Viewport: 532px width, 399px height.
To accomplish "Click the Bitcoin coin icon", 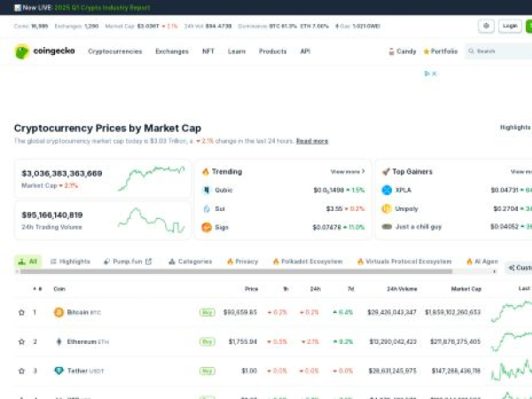I will [59, 312].
